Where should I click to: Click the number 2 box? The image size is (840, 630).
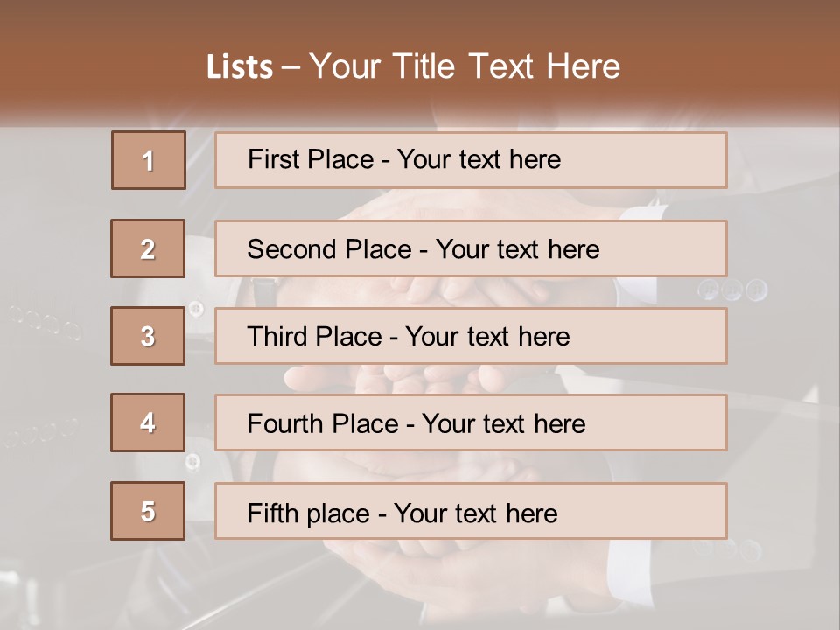(149, 248)
